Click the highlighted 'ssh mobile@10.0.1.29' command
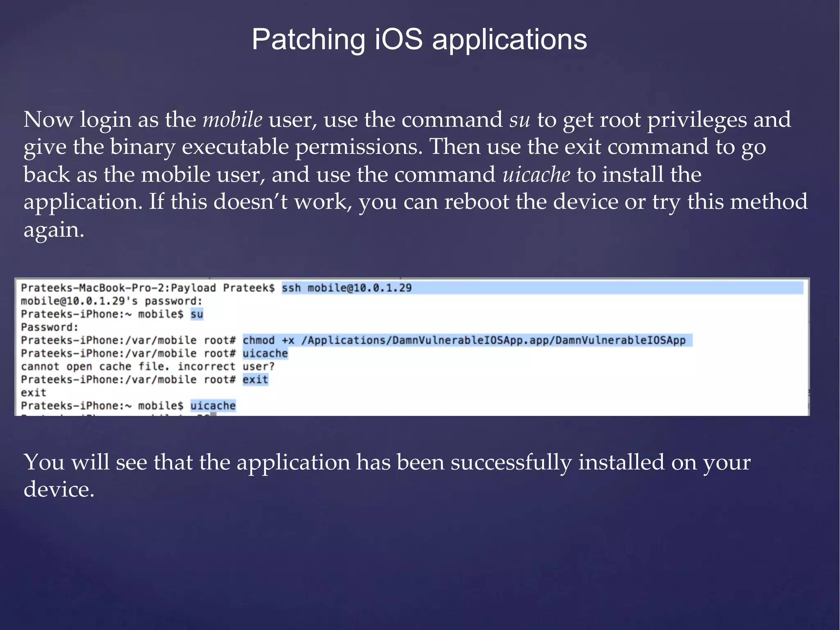Image resolution: width=840 pixels, height=630 pixels. point(347,288)
